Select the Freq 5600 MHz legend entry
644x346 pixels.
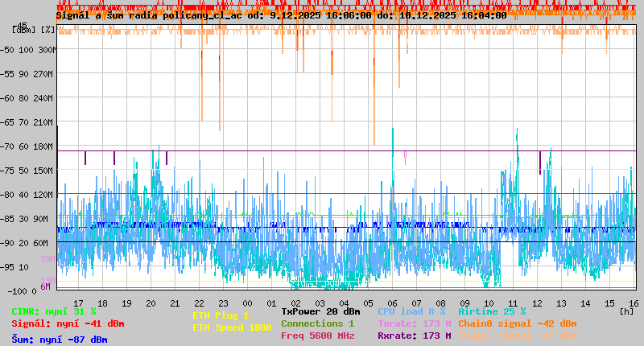pyautogui.click(x=317, y=336)
